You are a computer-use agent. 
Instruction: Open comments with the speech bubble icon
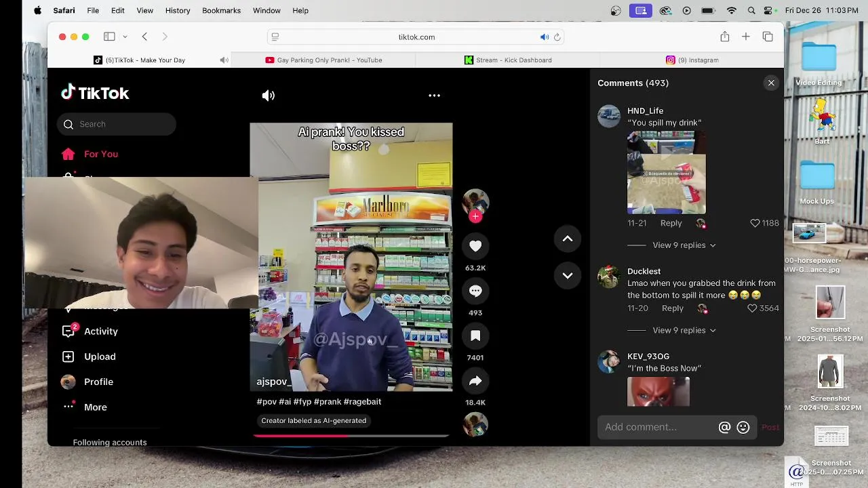475,291
